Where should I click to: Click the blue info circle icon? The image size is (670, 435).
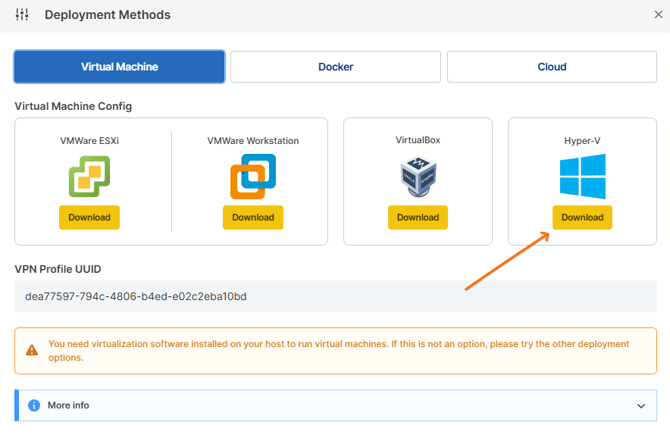[34, 405]
